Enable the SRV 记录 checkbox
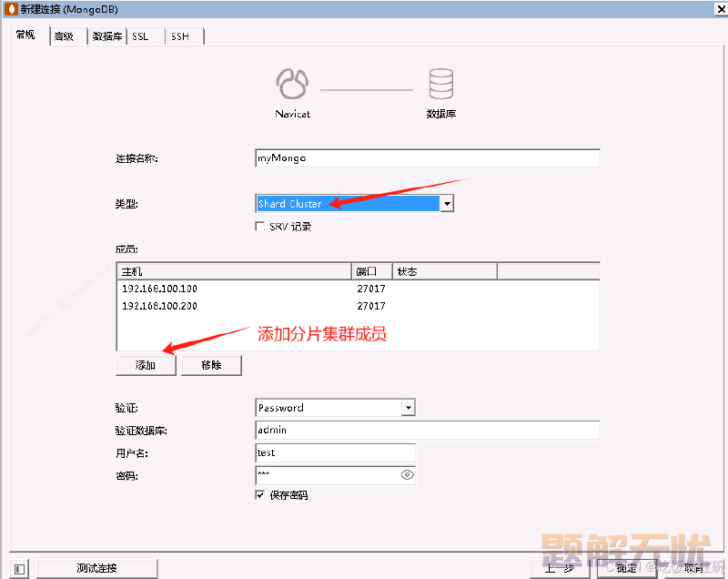The width and height of the screenshot is (728, 579). coord(260,226)
